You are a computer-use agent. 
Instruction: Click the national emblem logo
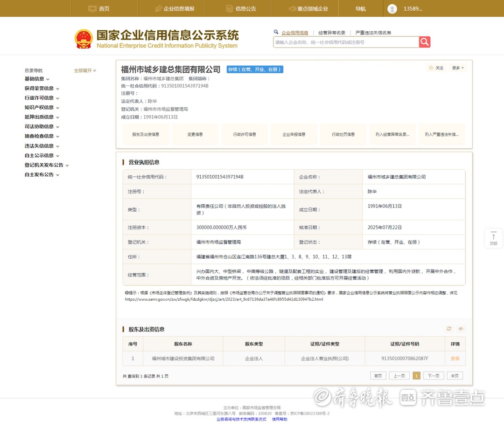(x=84, y=39)
